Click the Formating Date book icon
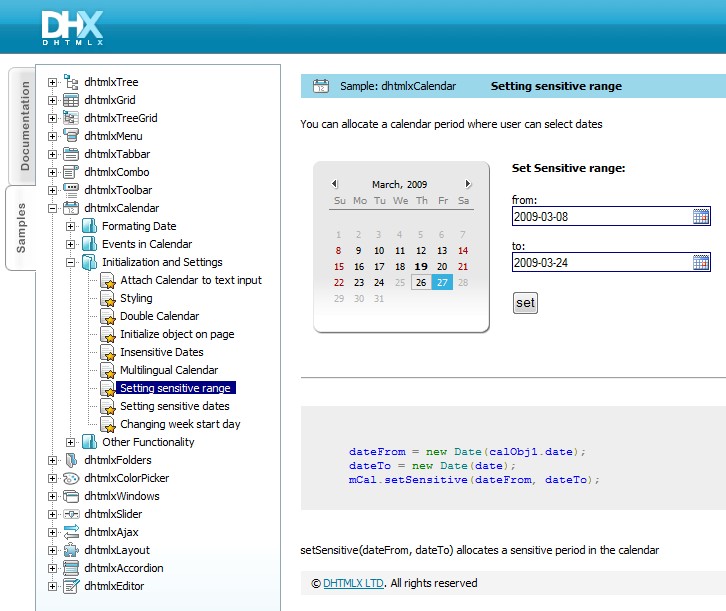Screen dimensions: 726x611 click(89, 226)
